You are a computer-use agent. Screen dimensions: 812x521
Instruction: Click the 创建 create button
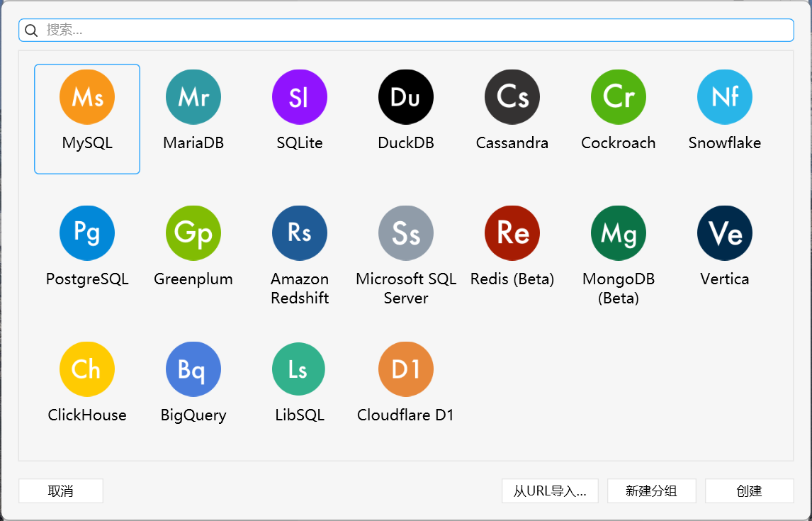pyautogui.click(x=750, y=491)
